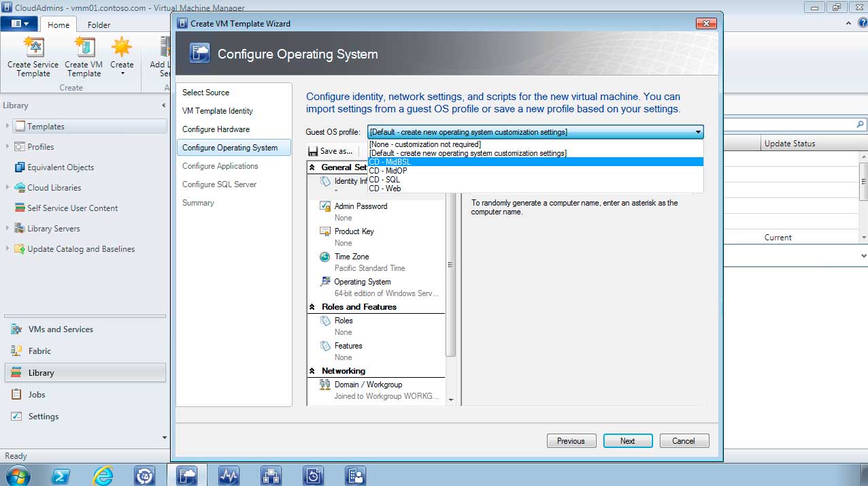Viewport: 868px width, 486px height.
Task: Click the Previous button
Action: click(571, 441)
